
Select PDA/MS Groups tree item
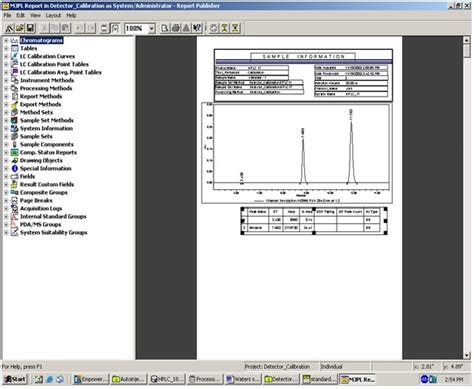(40, 224)
